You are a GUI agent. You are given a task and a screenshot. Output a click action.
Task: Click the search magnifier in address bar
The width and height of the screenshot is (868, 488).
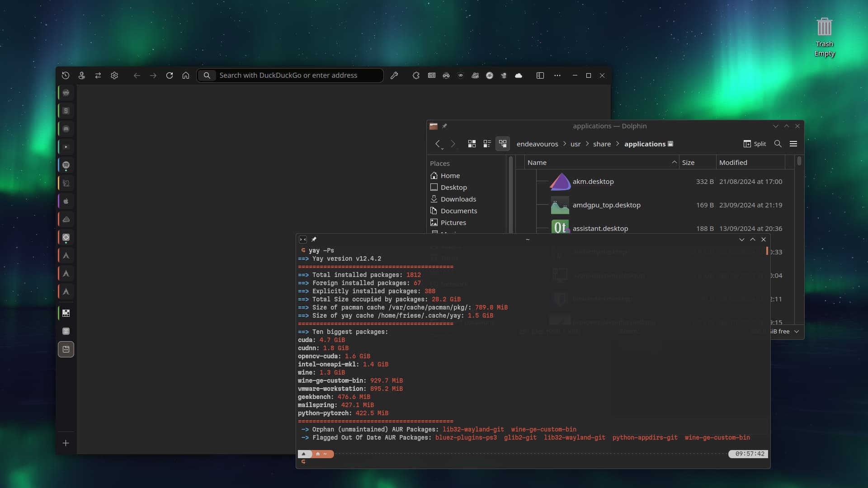[207, 75]
